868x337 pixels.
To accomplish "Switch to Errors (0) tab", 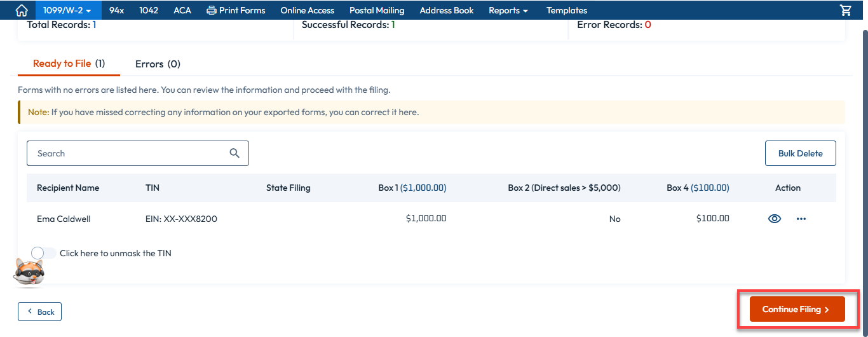I will 158,64.
